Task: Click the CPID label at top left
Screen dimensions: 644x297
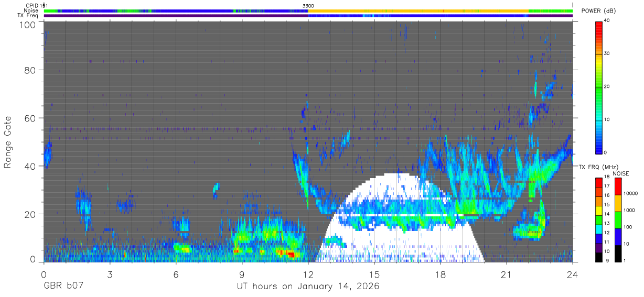Action: (x=31, y=5)
